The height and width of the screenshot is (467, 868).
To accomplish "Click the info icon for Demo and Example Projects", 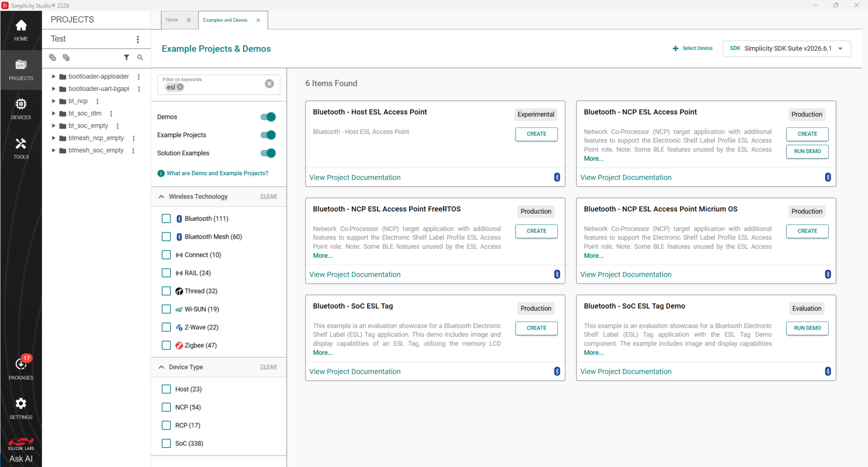I will (161, 173).
